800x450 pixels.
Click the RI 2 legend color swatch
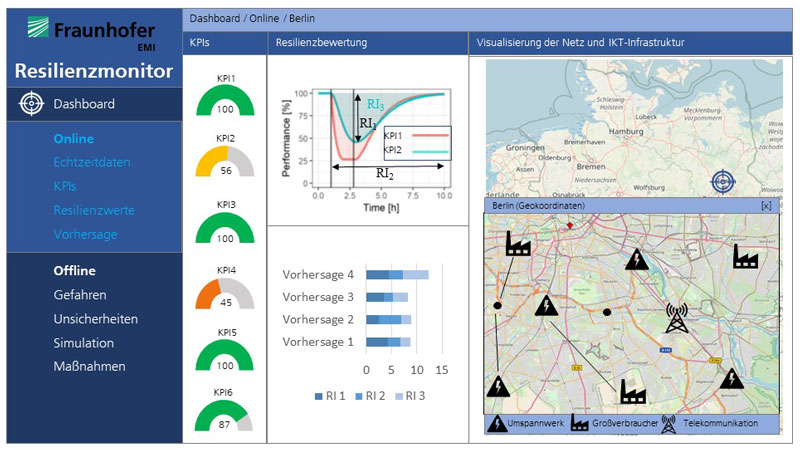click(x=359, y=396)
